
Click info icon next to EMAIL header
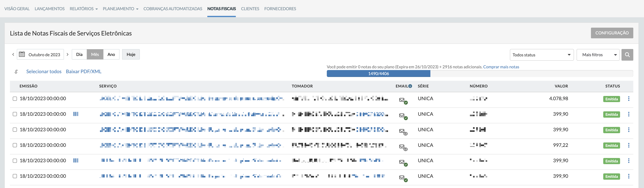click(410, 86)
